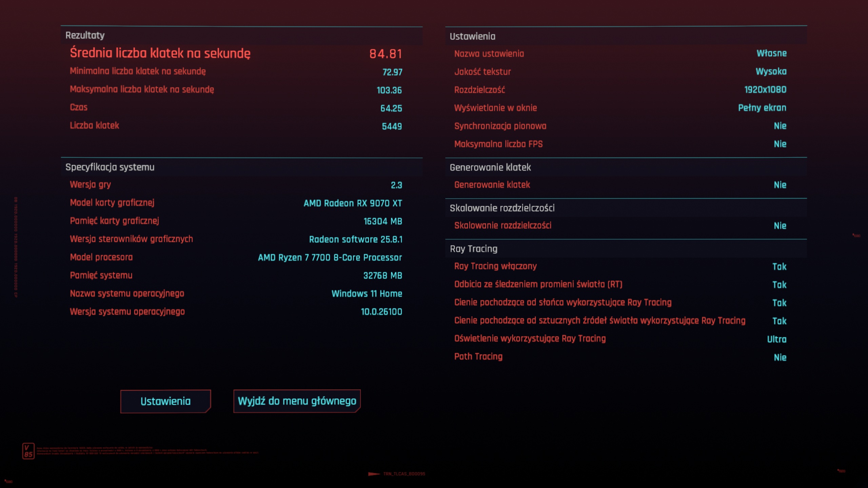
Task: Select game version value 2.3
Action: pyautogui.click(x=396, y=185)
